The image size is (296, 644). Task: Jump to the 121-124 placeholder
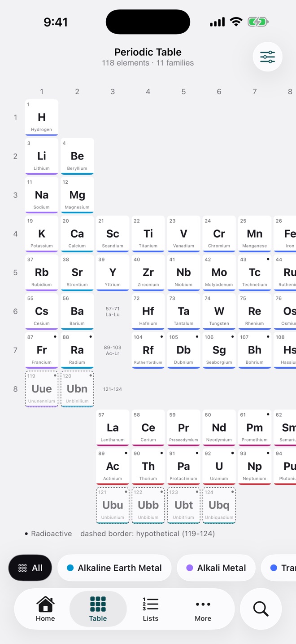coord(113,389)
